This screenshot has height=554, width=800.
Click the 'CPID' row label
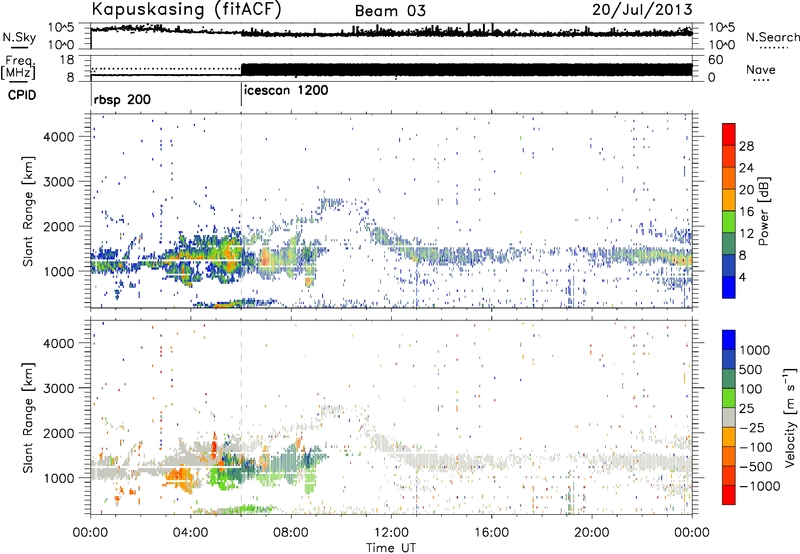[x=22, y=95]
